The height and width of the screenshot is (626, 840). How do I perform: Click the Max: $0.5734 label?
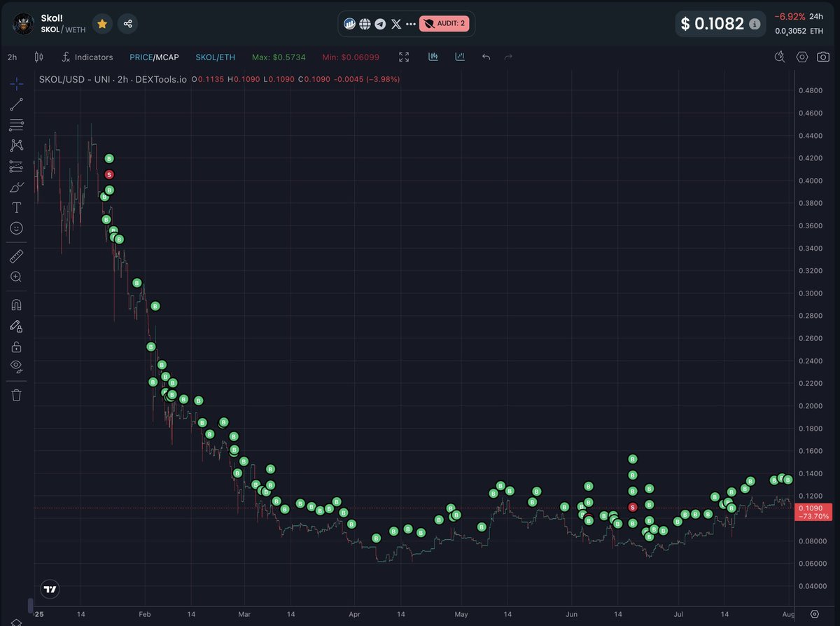[x=279, y=57]
